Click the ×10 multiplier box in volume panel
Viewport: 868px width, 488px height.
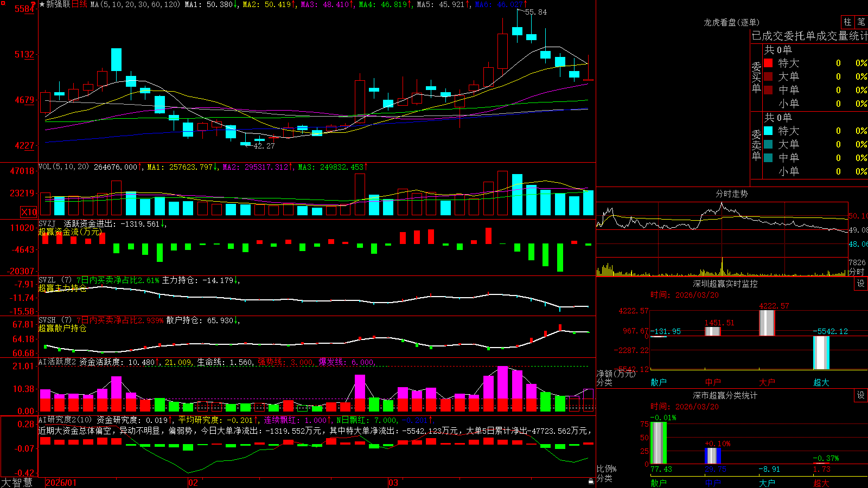[x=29, y=212]
